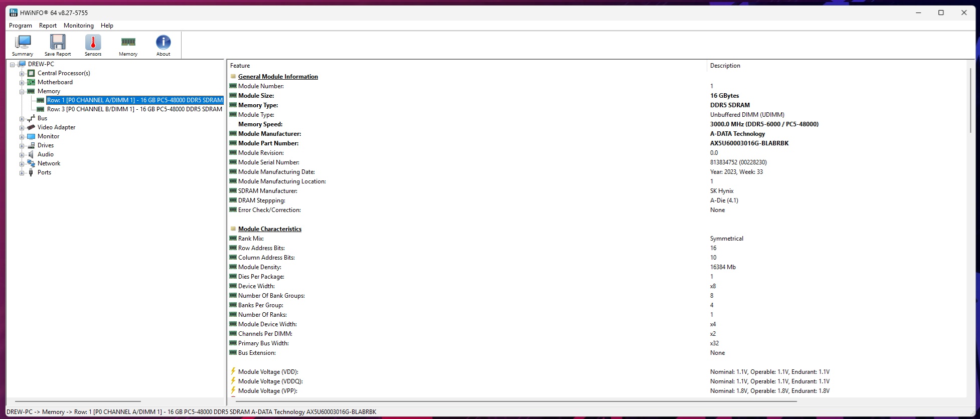Select the Network tree item
The width and height of the screenshot is (980, 419).
point(49,163)
